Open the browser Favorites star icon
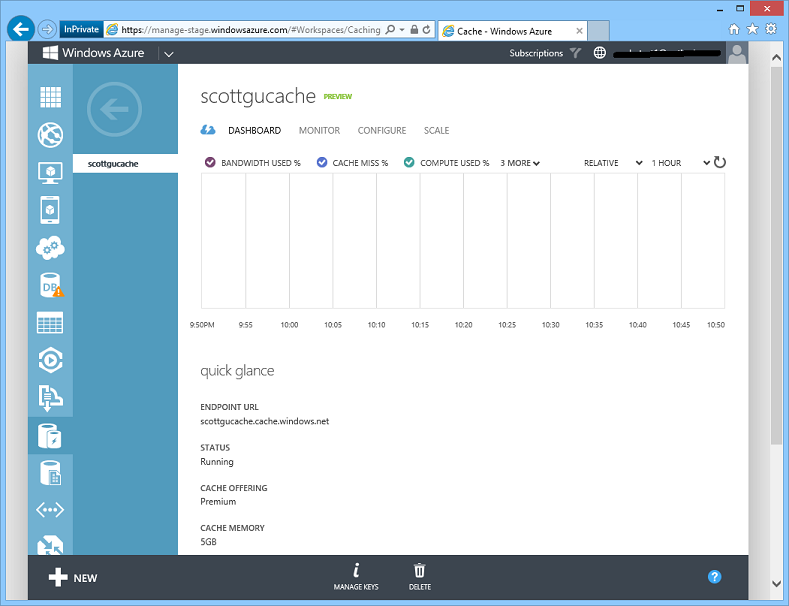This screenshot has width=789, height=606. coord(752,29)
